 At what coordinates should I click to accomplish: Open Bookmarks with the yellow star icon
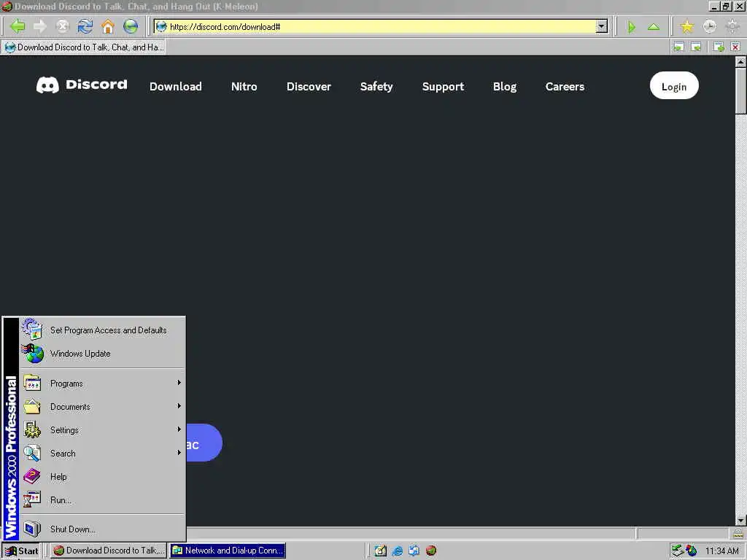click(686, 26)
